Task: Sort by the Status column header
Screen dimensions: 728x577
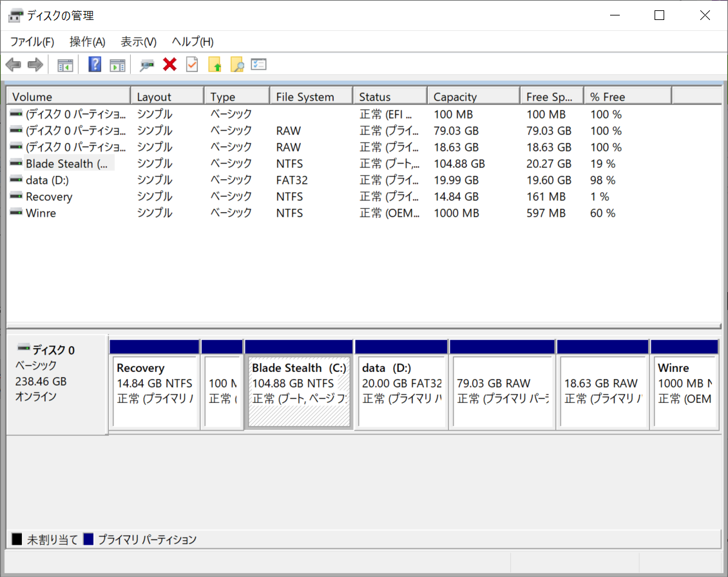Action: (x=390, y=96)
